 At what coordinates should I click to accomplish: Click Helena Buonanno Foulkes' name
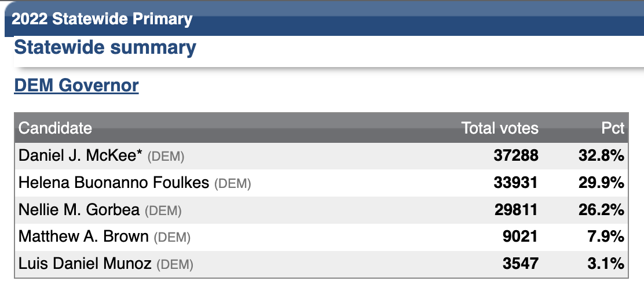114,183
